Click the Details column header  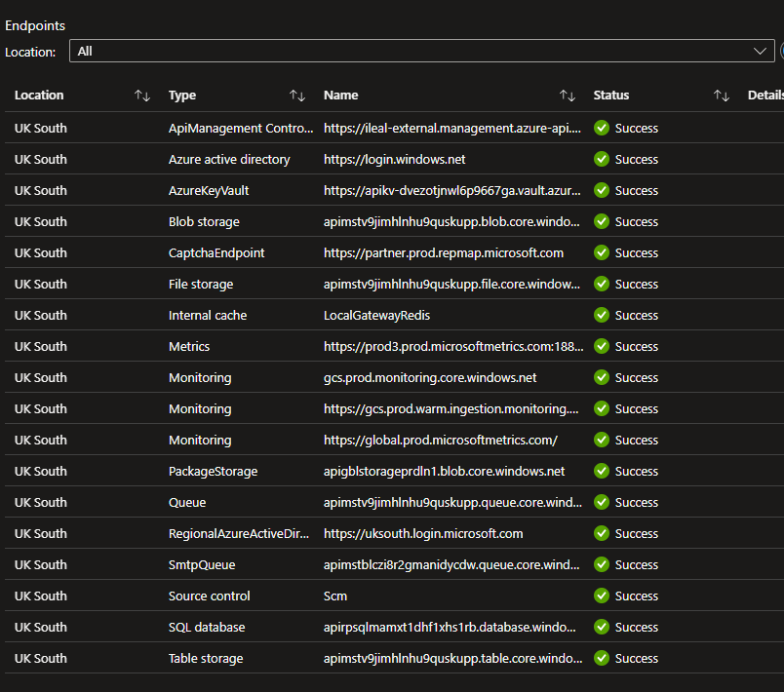click(x=764, y=96)
